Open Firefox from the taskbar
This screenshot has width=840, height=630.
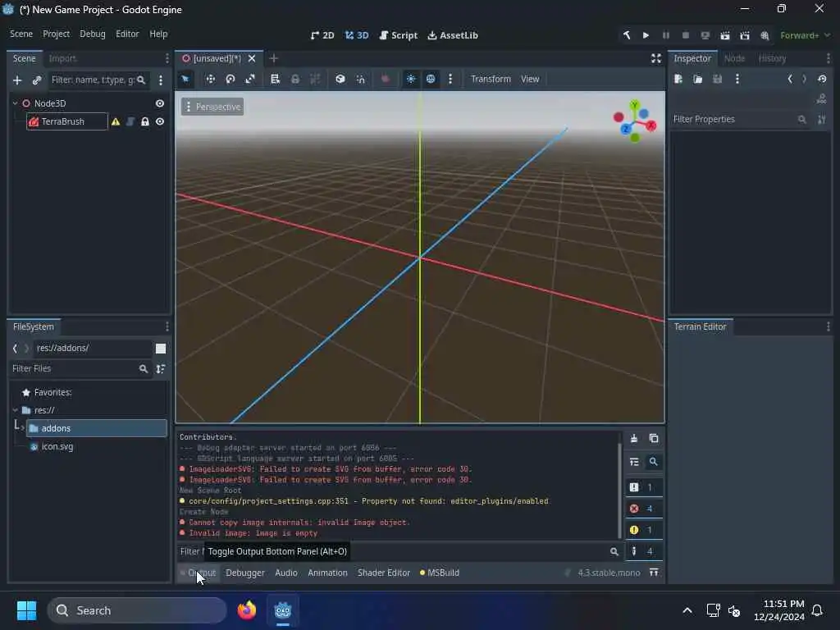(246, 610)
